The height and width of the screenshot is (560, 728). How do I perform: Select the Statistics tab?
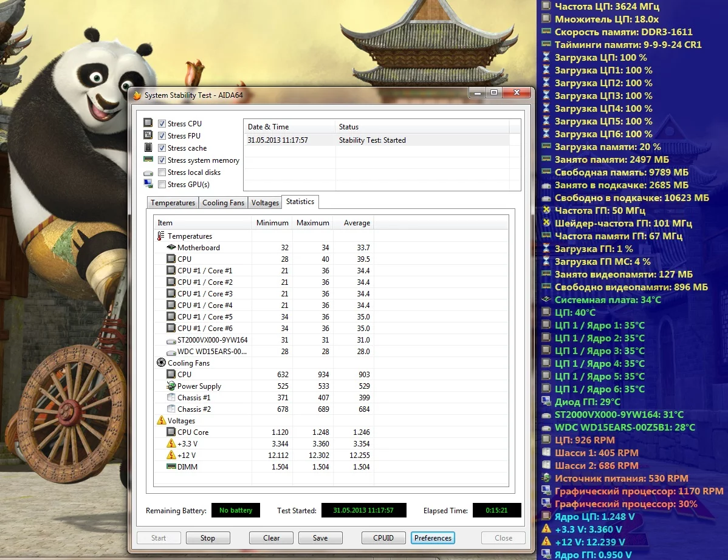coord(300,202)
